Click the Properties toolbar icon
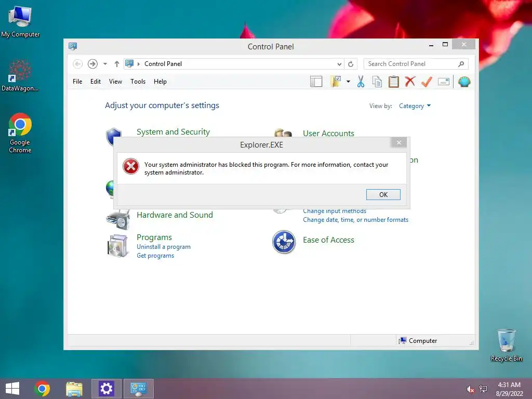This screenshot has height=399, width=532. (444, 82)
